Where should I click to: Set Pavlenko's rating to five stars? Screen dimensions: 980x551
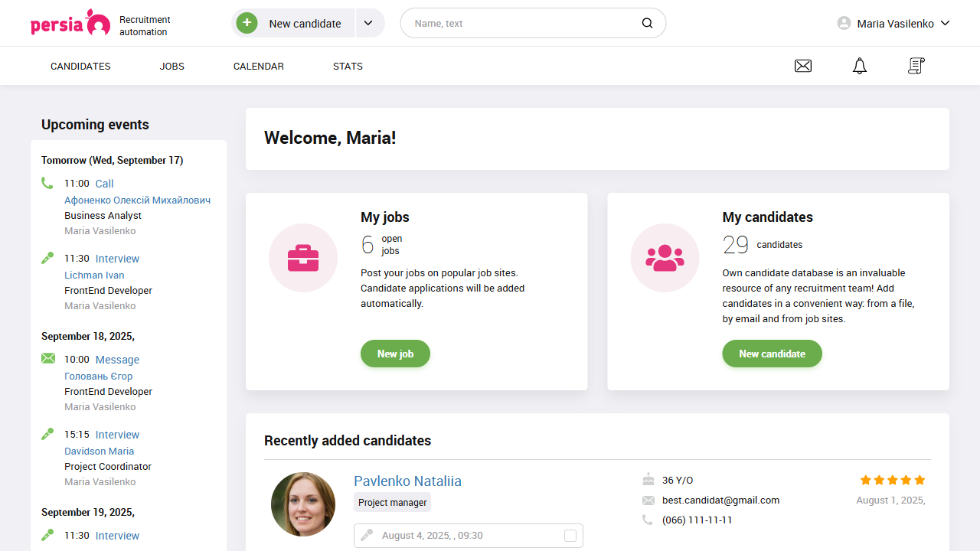pos(919,480)
